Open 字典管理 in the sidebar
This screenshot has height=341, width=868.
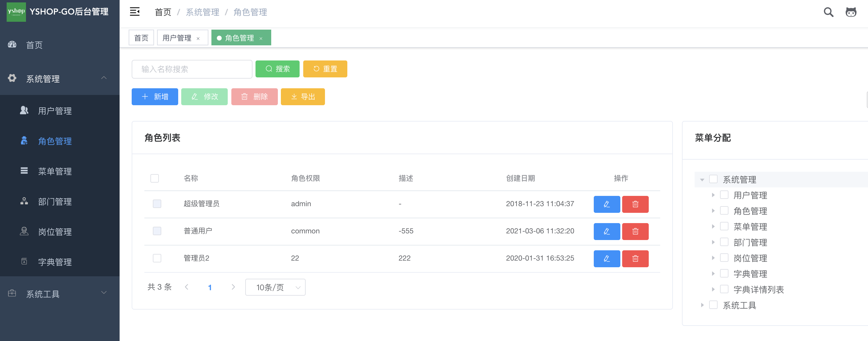59,262
